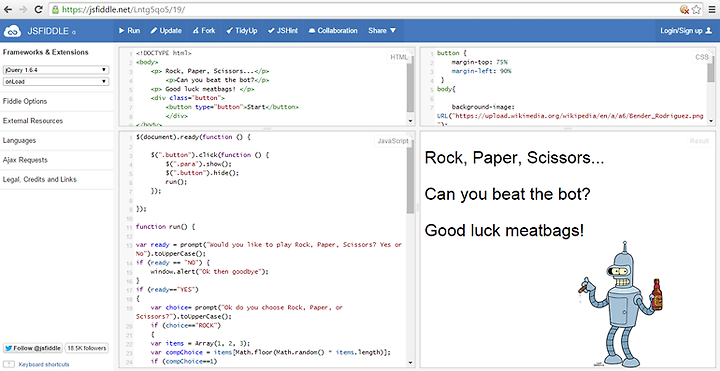Open the onLoad wrap dropdown
The height and width of the screenshot is (371, 720).
click(x=56, y=81)
